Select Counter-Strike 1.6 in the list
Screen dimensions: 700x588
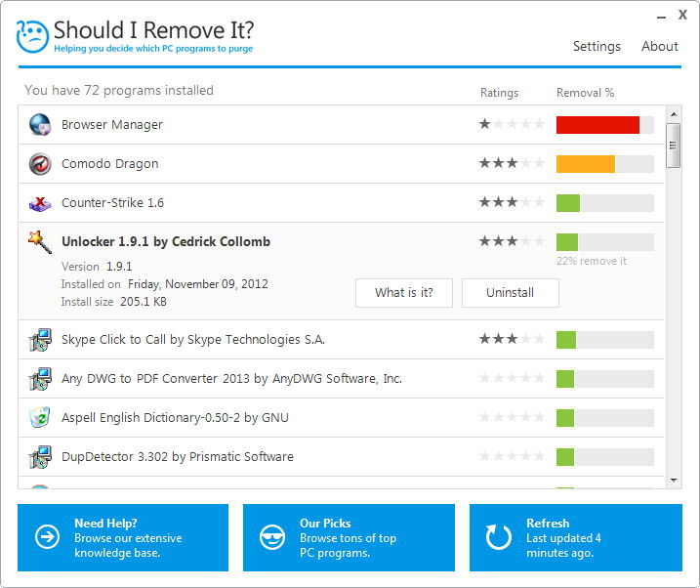point(341,203)
